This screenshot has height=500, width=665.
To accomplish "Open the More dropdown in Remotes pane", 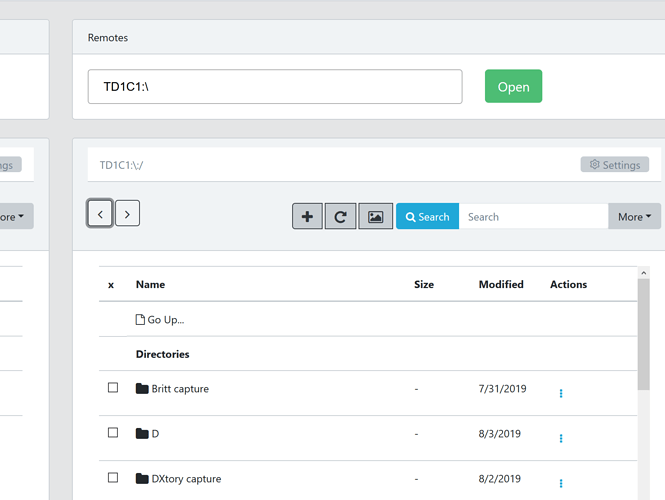I will click(x=634, y=216).
